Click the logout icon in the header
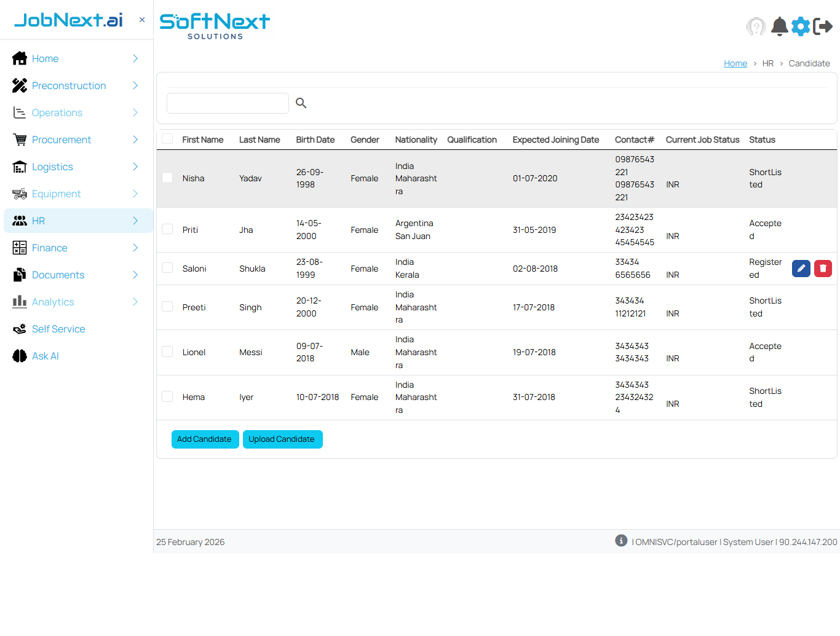Screen dimensions: 840x636 click(x=823, y=26)
